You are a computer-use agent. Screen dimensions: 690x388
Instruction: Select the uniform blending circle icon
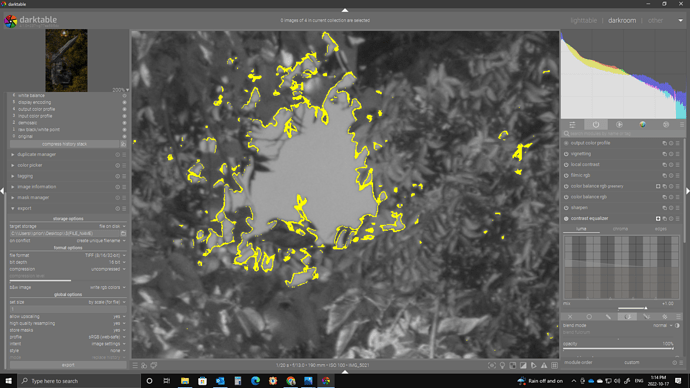pyautogui.click(x=589, y=317)
